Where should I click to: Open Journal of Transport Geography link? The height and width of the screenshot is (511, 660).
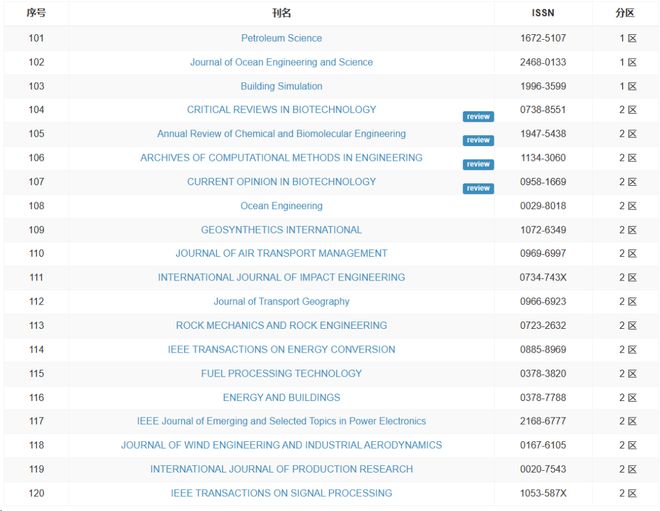point(281,302)
